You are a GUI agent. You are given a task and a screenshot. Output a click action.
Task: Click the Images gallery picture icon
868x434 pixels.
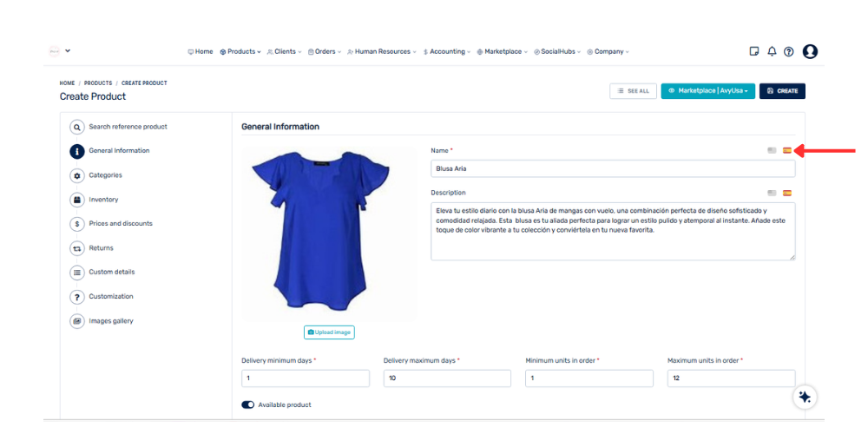[77, 321]
